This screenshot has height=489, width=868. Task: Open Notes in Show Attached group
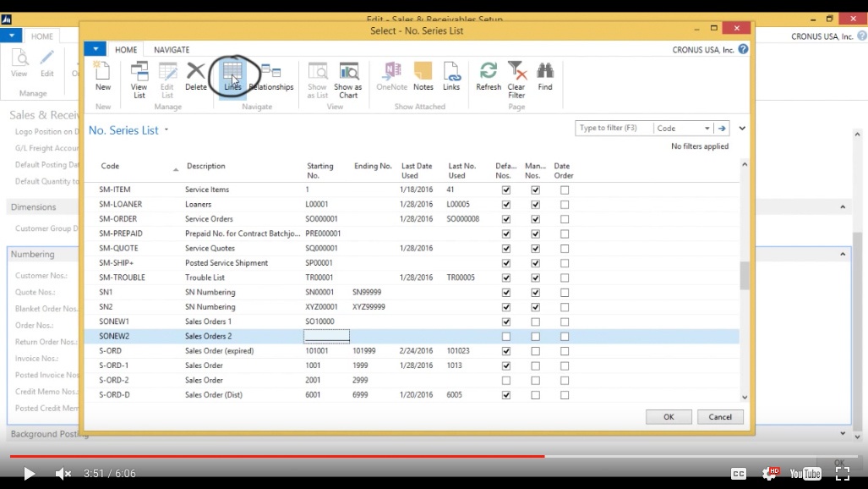pos(423,76)
